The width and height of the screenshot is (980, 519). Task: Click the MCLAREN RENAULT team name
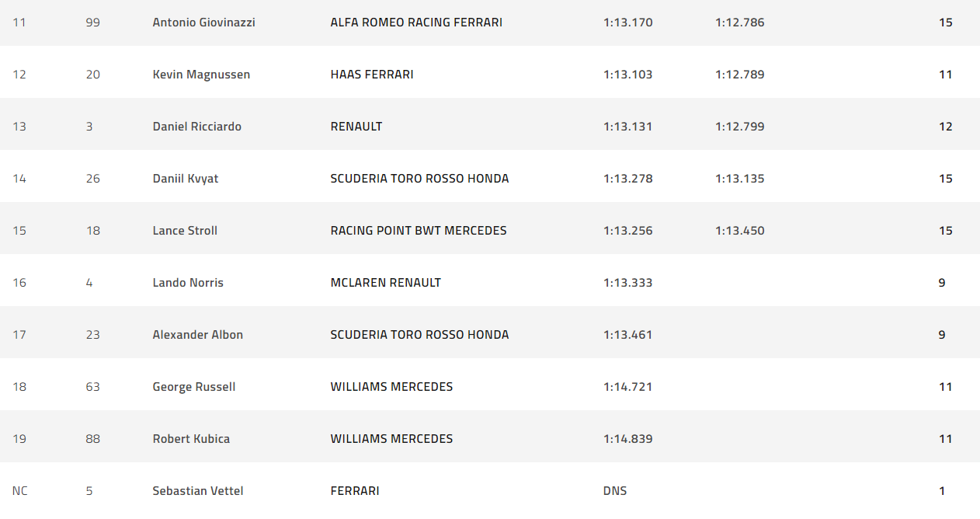coord(385,283)
